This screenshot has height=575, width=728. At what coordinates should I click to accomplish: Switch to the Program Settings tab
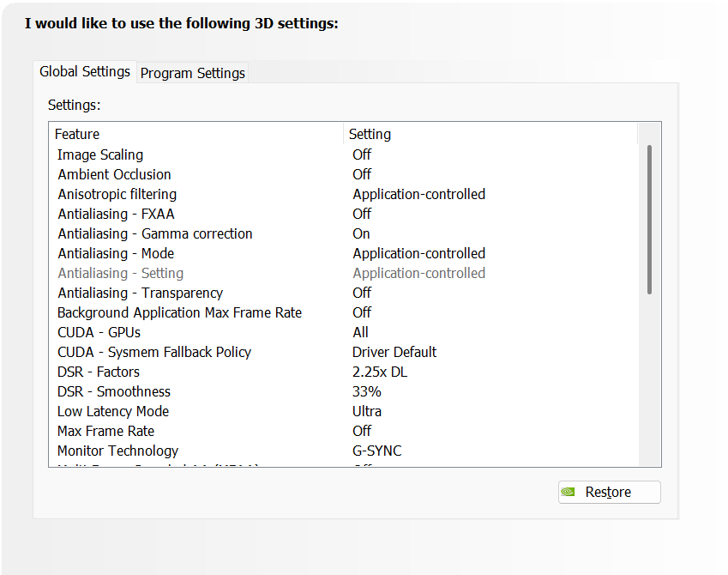[x=193, y=73]
